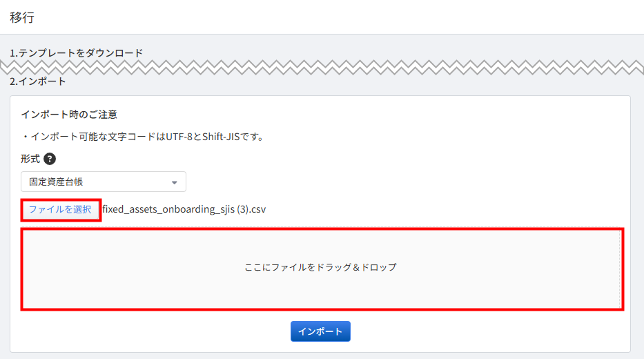
Task: Select the fixed_assets_onboarding_sjis (3).csv file name
Action: pyautogui.click(x=184, y=209)
